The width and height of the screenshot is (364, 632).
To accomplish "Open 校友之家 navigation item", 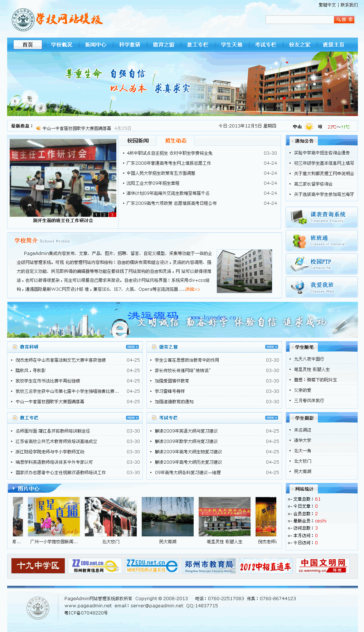I will point(300,45).
